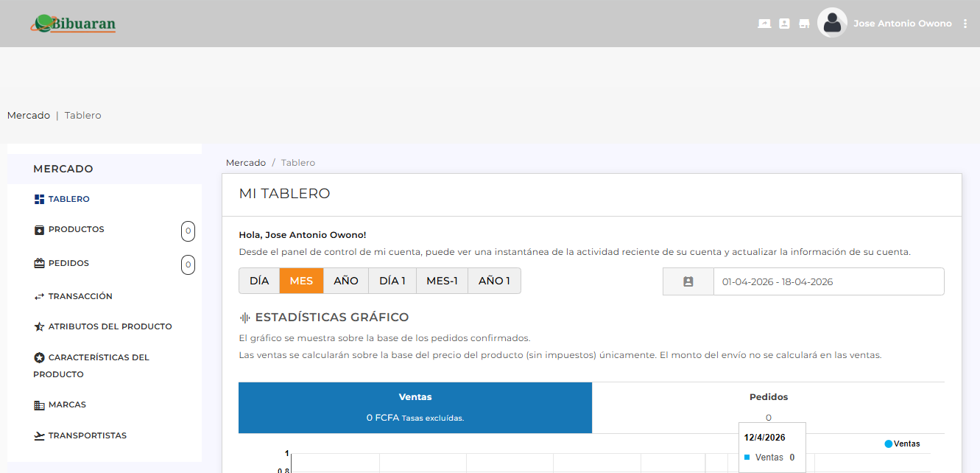Click the Marcas building icon

tap(39, 405)
